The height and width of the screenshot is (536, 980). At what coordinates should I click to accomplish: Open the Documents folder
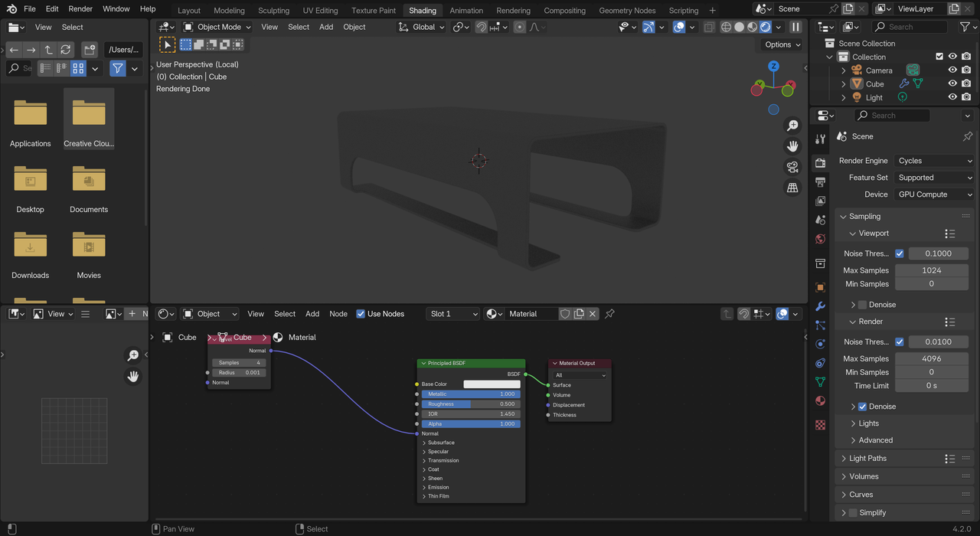[x=89, y=188]
